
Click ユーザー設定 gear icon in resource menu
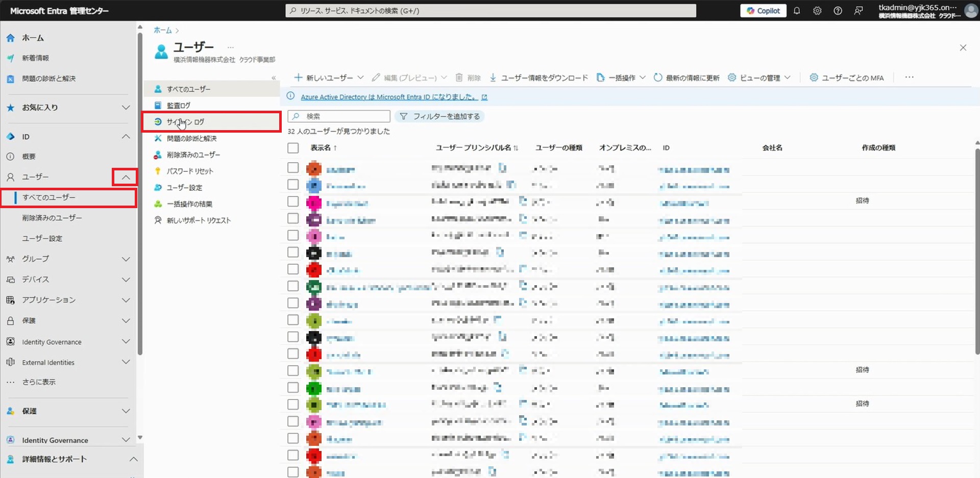coord(158,187)
